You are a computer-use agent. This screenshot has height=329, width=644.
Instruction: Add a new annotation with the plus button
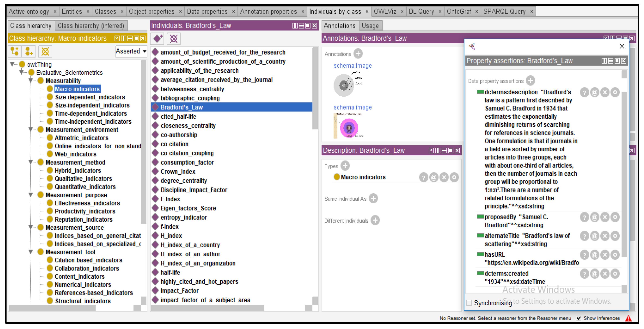click(x=358, y=54)
